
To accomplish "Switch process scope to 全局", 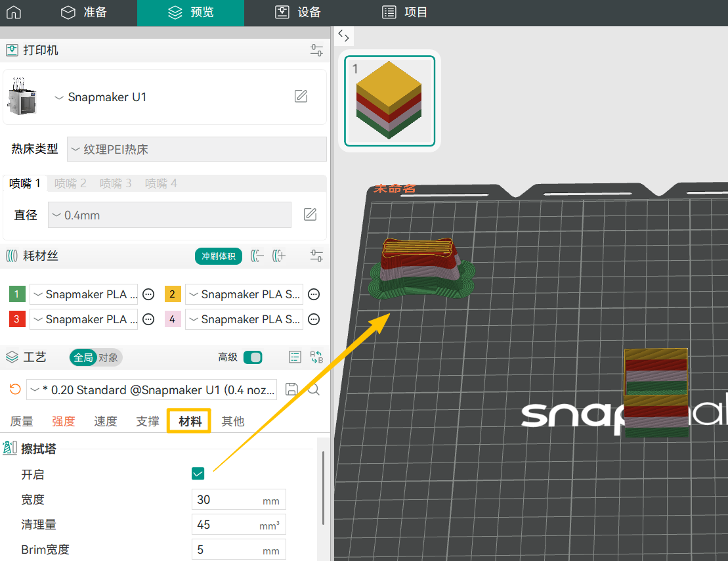I will pos(83,357).
